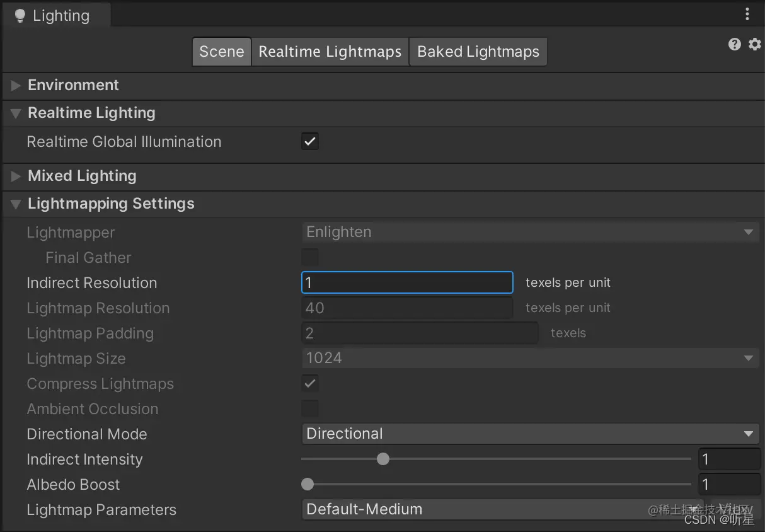Open the Lightmap Parameters dropdown
Viewport: 765px width, 532px height.
tap(502, 509)
